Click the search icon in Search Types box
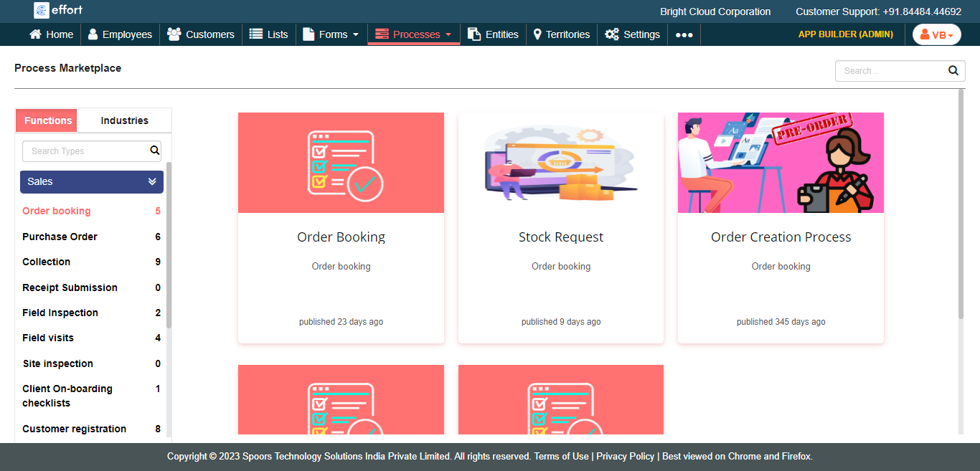 click(x=154, y=151)
